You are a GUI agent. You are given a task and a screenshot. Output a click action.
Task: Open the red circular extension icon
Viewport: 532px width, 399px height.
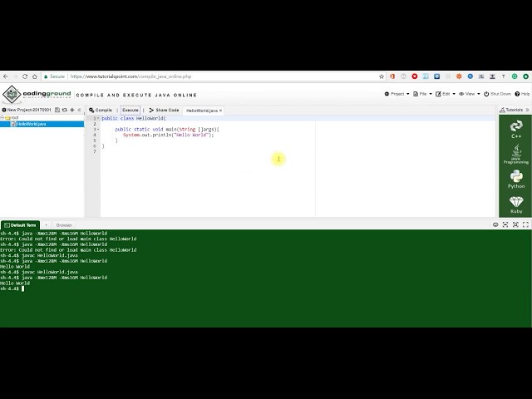pos(415,76)
